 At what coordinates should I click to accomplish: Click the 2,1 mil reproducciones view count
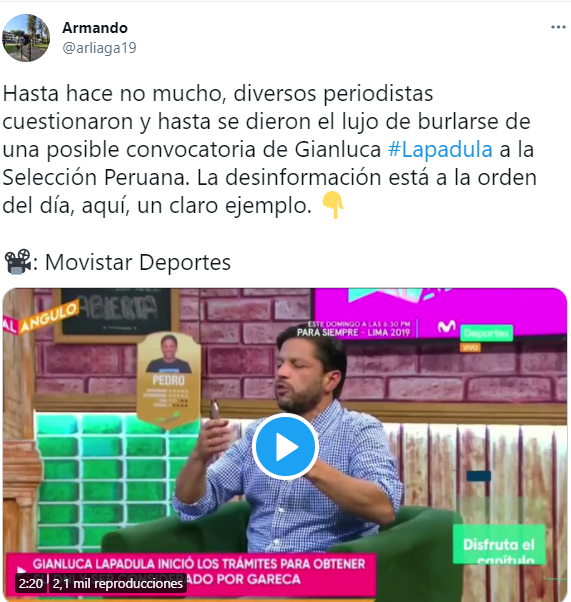point(118,584)
